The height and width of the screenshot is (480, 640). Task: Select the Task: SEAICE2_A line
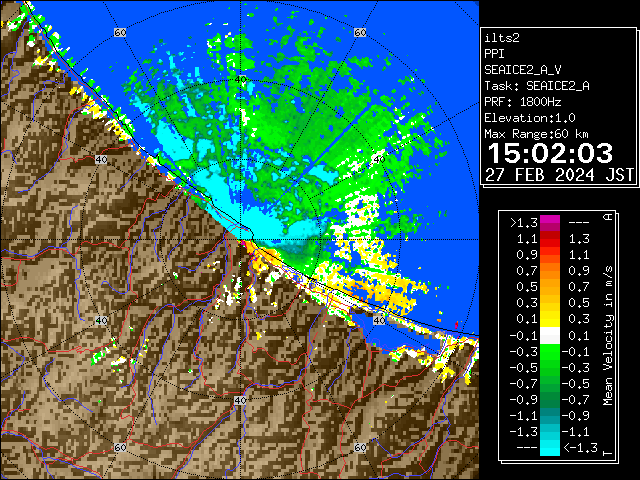(537, 86)
